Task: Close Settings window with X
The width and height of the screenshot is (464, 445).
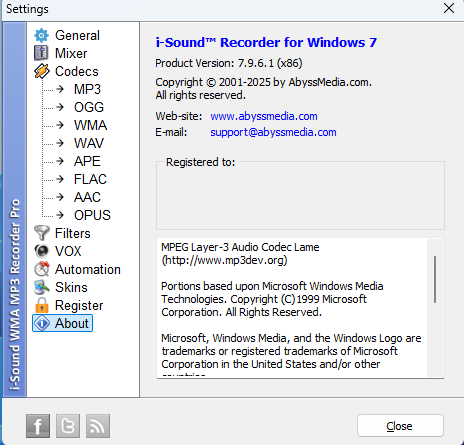Action: [449, 8]
